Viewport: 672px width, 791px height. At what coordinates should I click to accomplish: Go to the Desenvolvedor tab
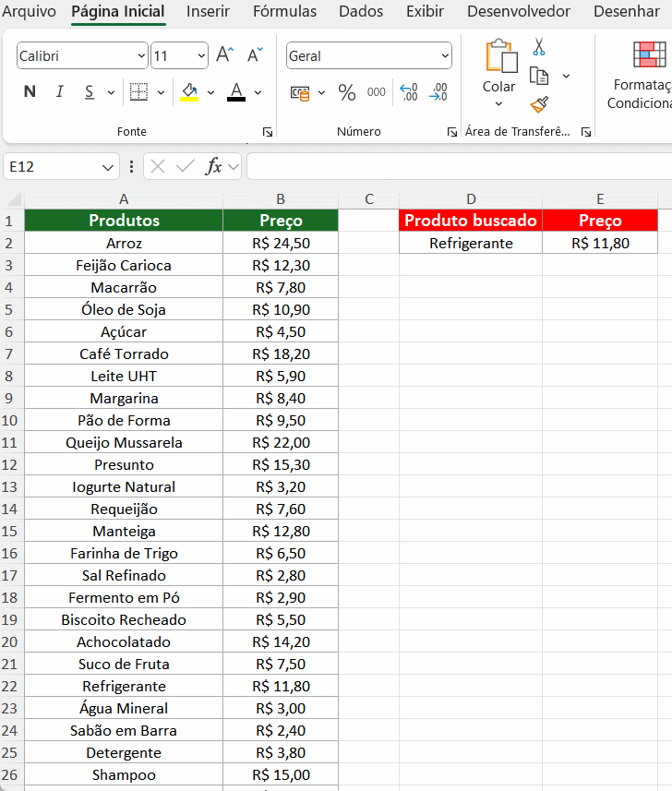[x=519, y=12]
